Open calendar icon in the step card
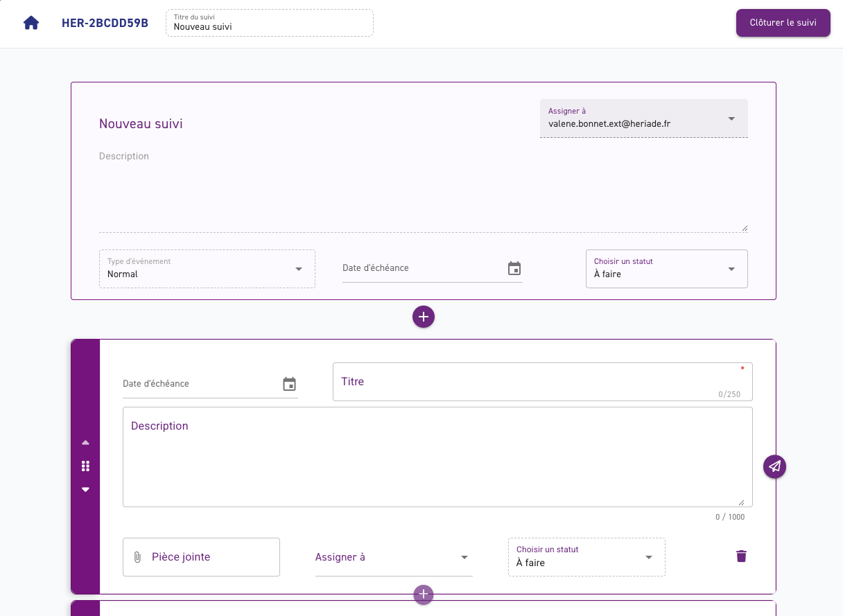This screenshot has height=616, width=843. 290,384
